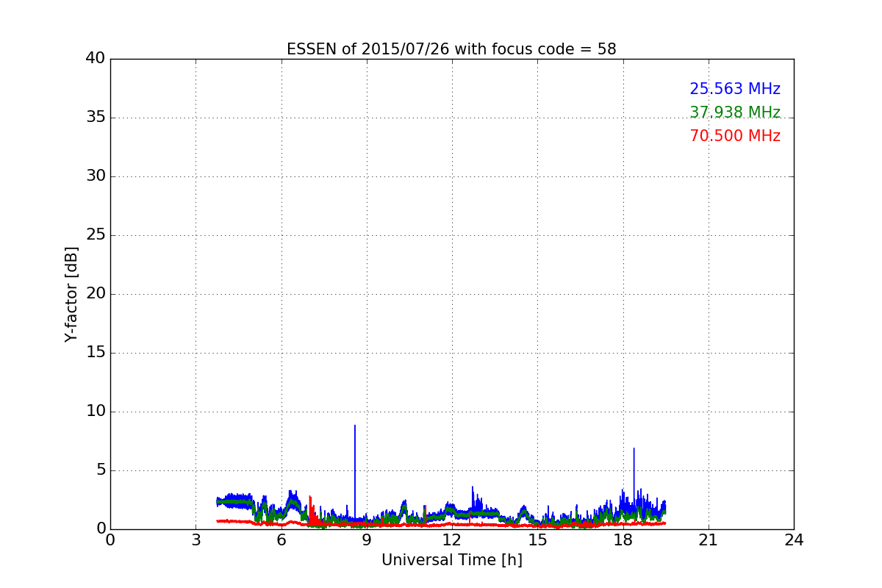Image resolution: width=882 pixels, height=588 pixels.
Task: Click the 'Y-factor [dB]' y-axis label
Action: pos(71,294)
